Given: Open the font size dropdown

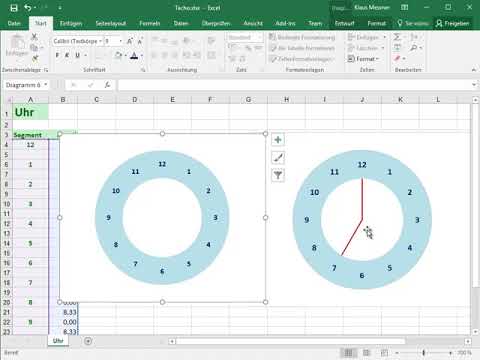Looking at the screenshot, I should (x=121, y=41).
